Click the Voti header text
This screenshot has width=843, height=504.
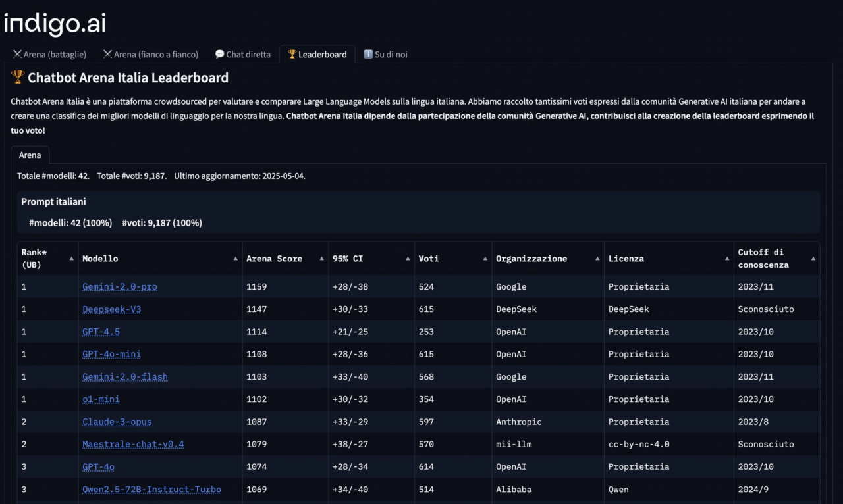pos(429,259)
